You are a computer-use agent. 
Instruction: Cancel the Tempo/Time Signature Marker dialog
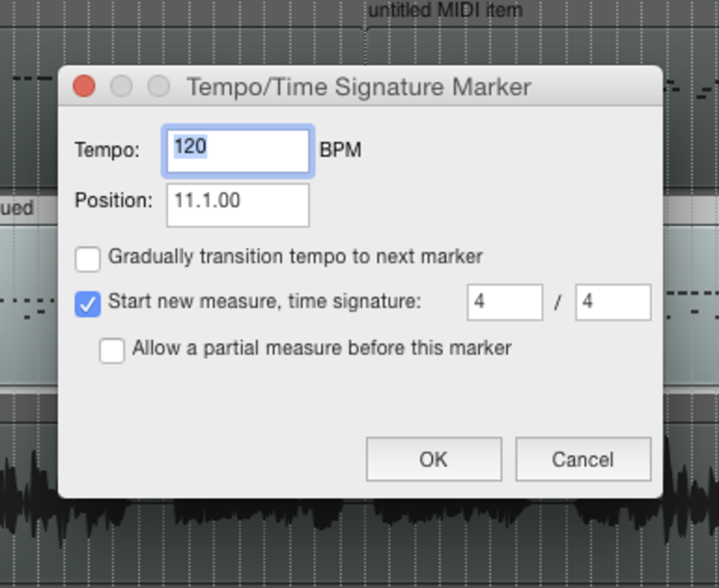(583, 459)
